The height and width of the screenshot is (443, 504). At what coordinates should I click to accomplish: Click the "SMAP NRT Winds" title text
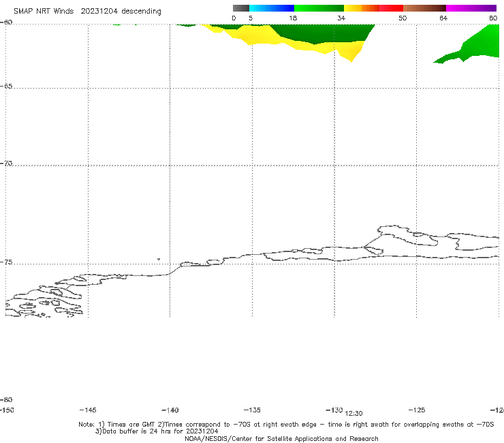click(44, 11)
